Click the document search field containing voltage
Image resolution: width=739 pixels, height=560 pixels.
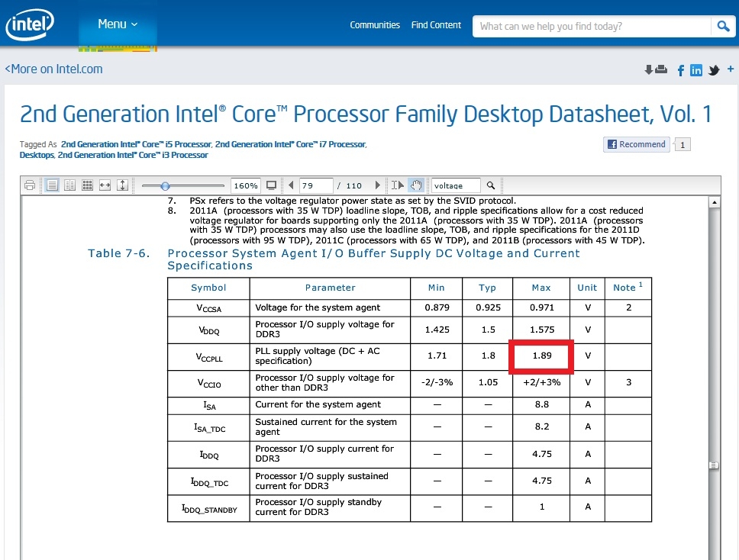456,185
